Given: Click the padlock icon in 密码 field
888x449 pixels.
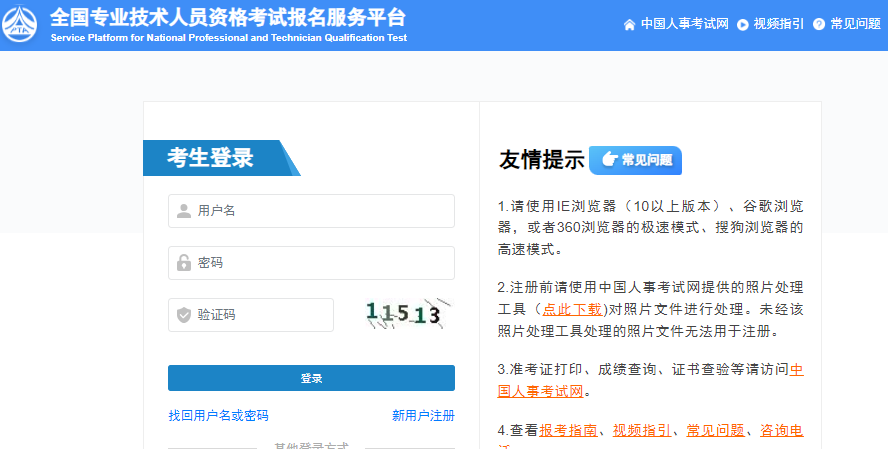Looking at the screenshot, I should click(184, 263).
